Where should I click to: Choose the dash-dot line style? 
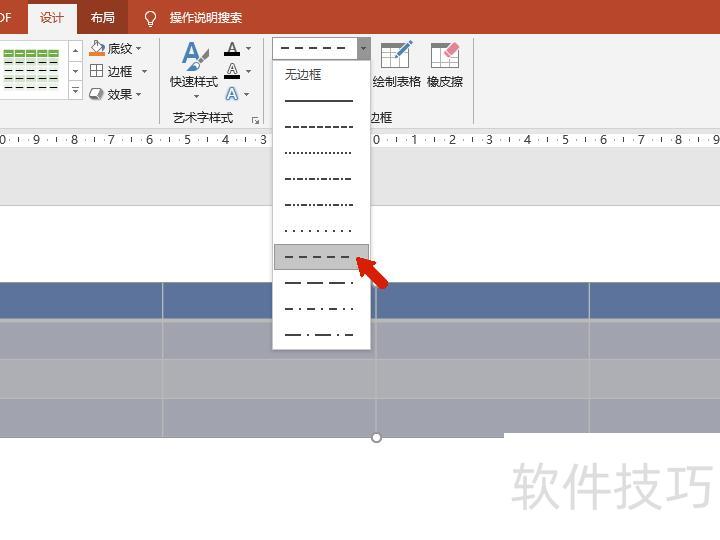click(321, 179)
